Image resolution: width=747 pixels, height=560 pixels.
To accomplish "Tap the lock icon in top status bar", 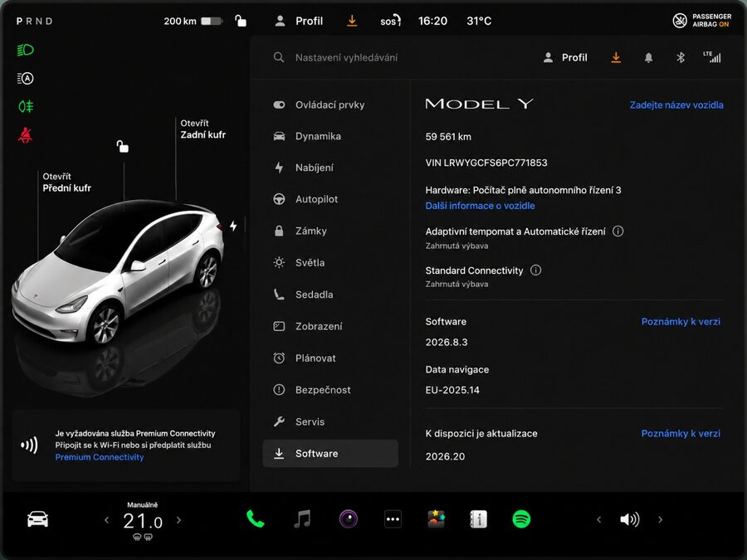I will pos(241,21).
